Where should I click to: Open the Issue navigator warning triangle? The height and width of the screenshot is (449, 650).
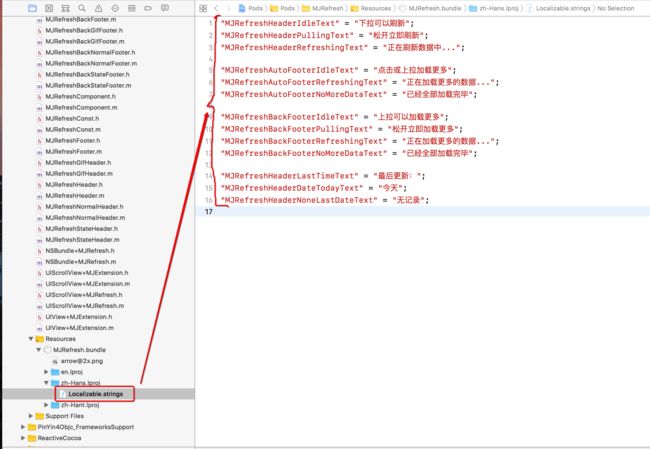pyautogui.click(x=99, y=8)
